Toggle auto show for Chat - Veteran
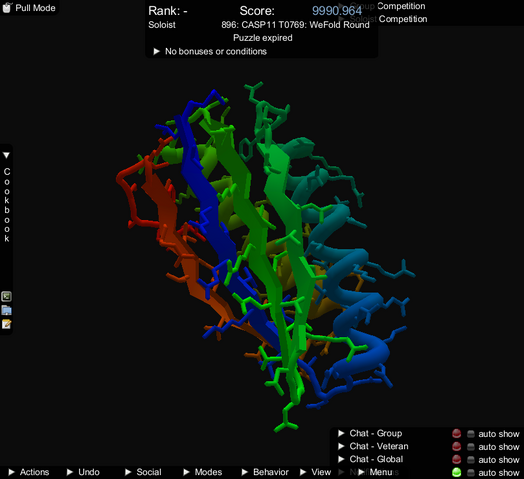Viewport: 524px width, 479px height. (471, 447)
